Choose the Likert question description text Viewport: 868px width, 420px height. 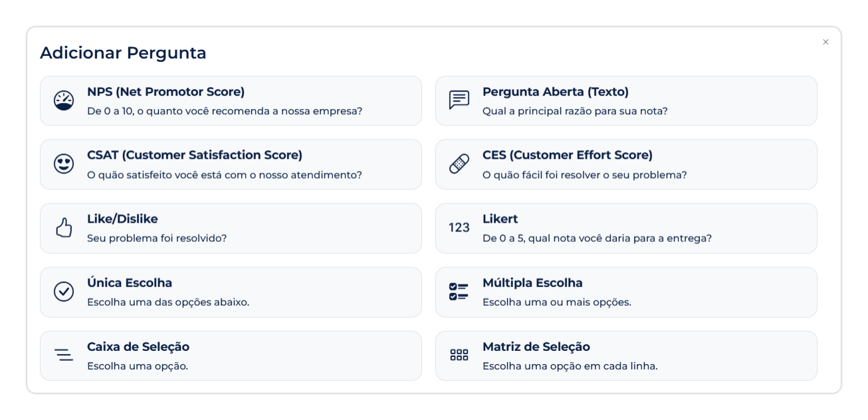point(596,238)
